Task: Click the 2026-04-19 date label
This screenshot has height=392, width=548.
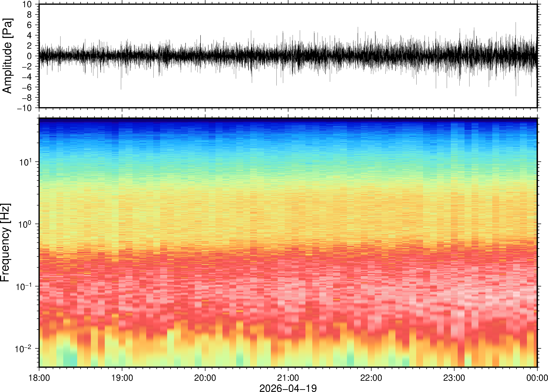Action: pyautogui.click(x=288, y=388)
